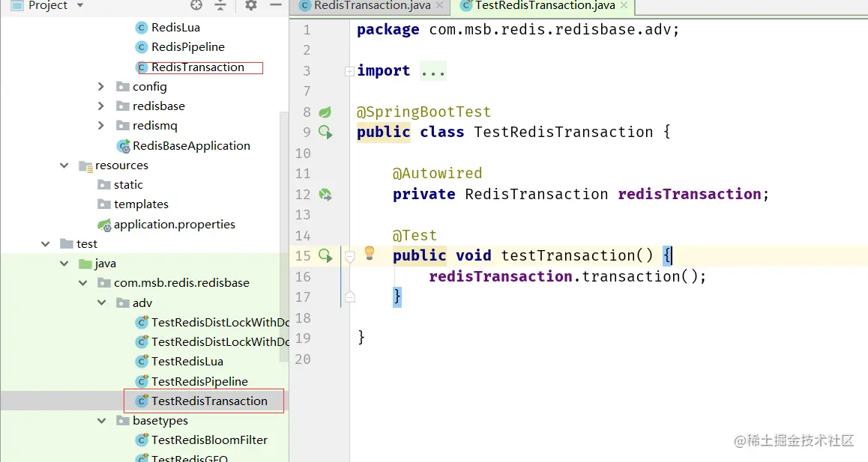Expand the redisbase folder
868x462 pixels.
(100, 106)
